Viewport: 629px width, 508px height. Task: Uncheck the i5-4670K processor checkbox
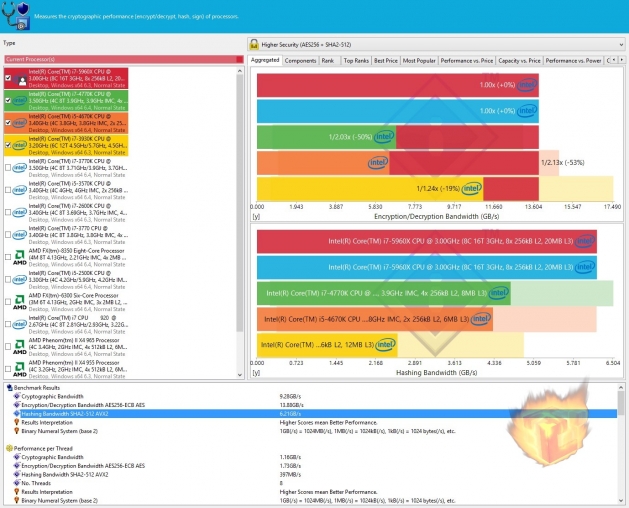(x=8, y=123)
